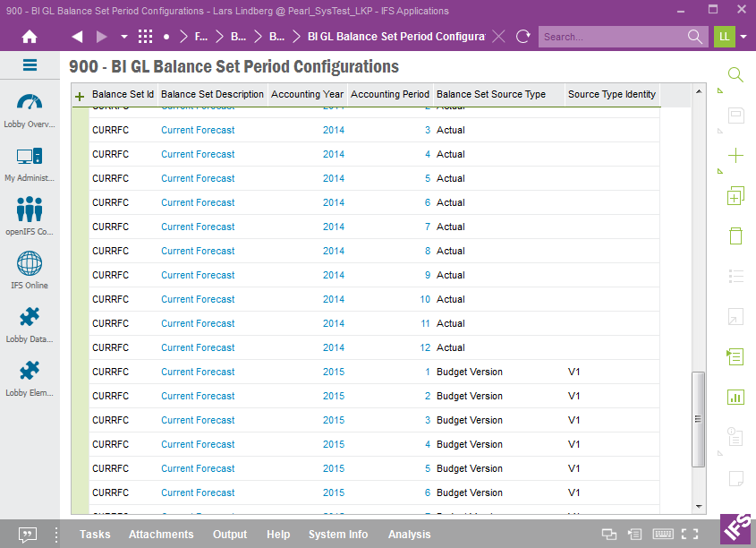Click the list icon beside keyboard in bottom bar
Screen dimensions: 756x548
[x=634, y=534]
